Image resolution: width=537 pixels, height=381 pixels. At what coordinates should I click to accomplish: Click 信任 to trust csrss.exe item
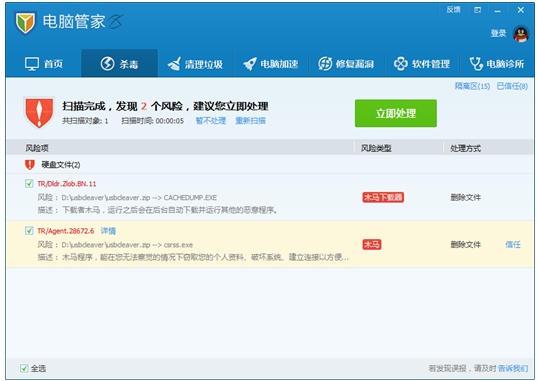pos(513,244)
